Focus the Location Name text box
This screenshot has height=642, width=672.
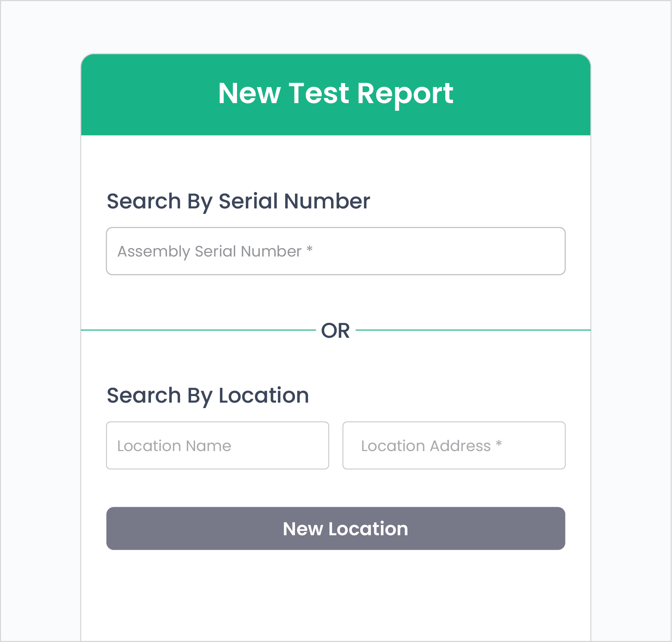click(x=217, y=445)
